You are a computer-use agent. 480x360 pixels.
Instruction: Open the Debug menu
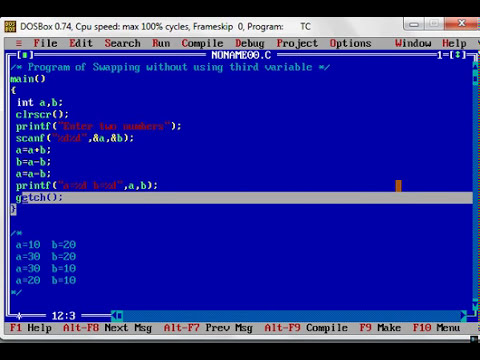pyautogui.click(x=250, y=43)
